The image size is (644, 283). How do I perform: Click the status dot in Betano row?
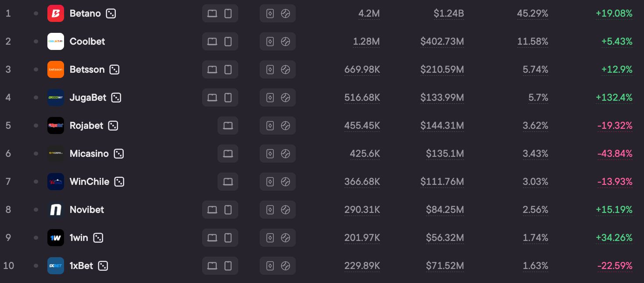[x=36, y=14]
